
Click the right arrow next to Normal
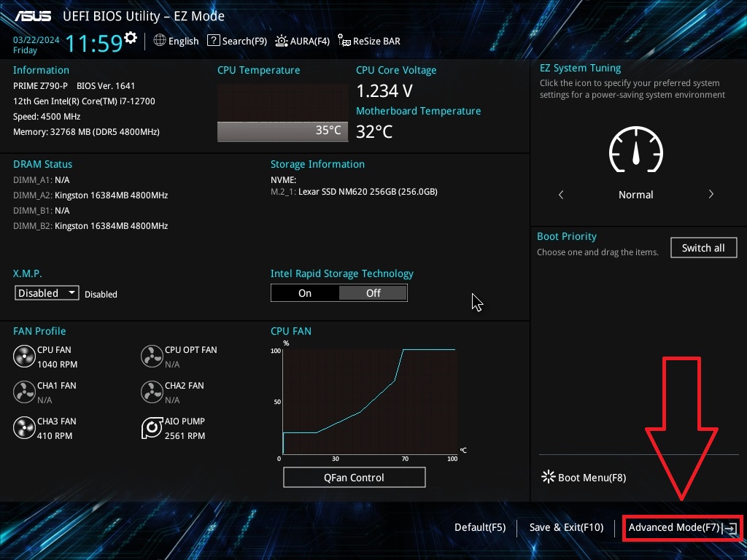pos(711,195)
